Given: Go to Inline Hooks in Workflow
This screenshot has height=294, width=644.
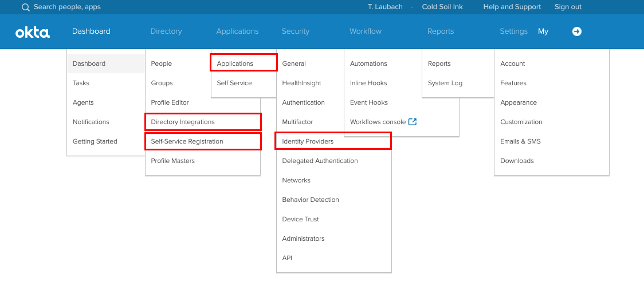Looking at the screenshot, I should tap(368, 83).
